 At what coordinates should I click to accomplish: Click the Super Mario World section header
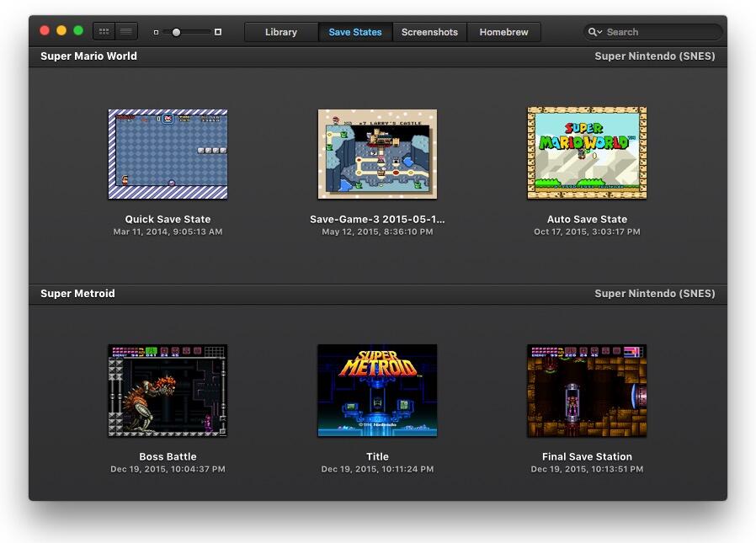(88, 56)
